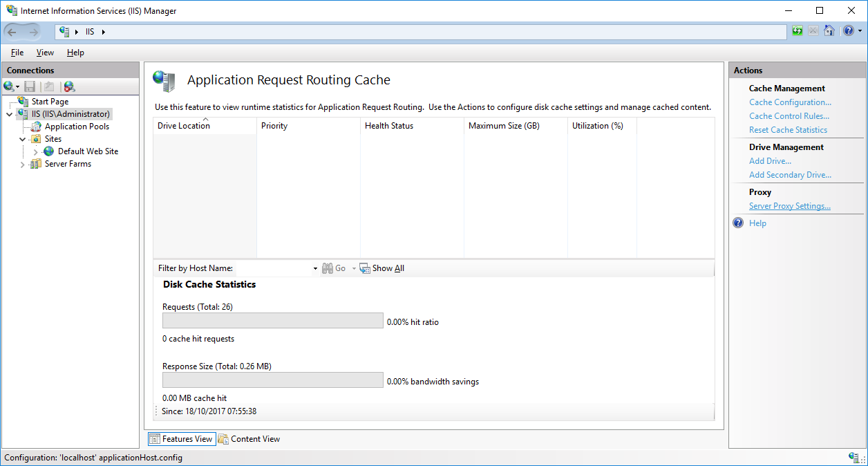Open the Help menu
This screenshot has width=868, height=466.
[75, 53]
